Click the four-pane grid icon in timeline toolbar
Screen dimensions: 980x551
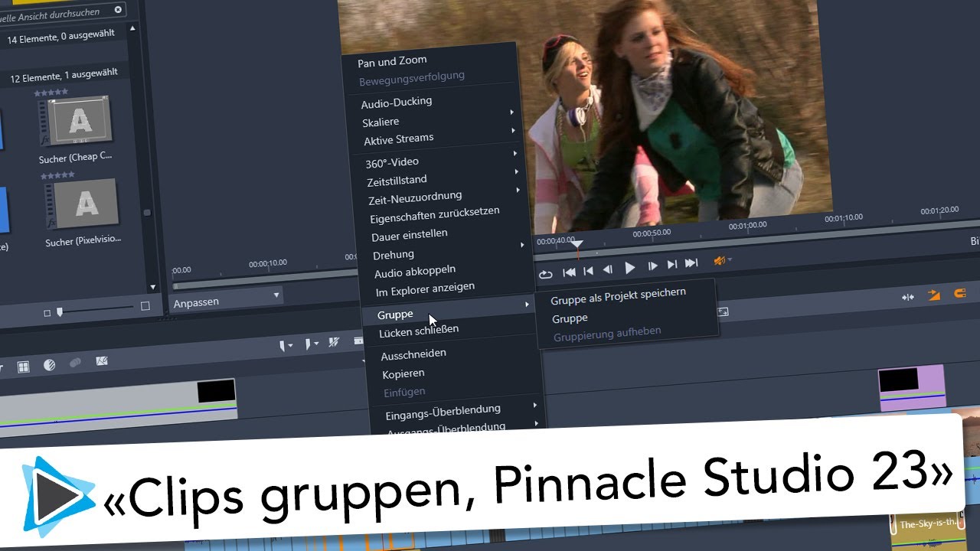[23, 367]
